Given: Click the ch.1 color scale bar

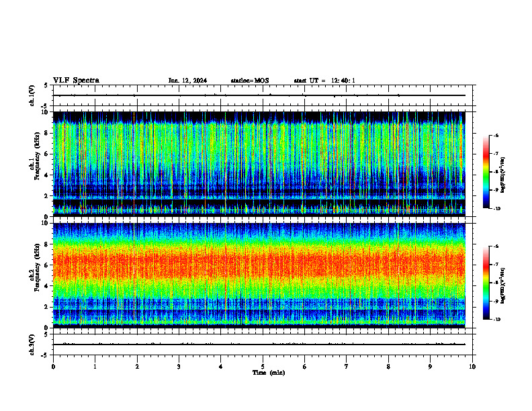Looking at the screenshot, I should tap(486, 172).
